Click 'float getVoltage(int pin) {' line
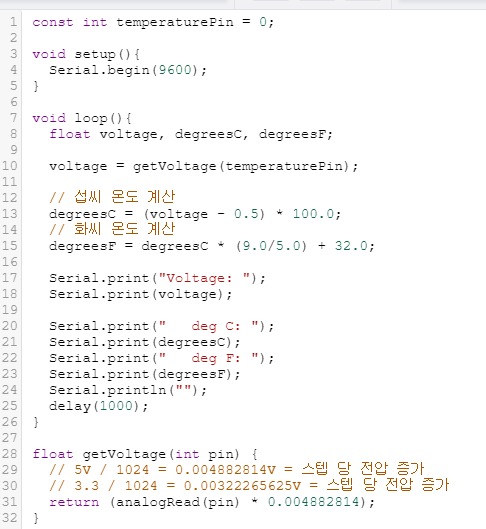Viewport: 486px width, 529px height. (145, 454)
